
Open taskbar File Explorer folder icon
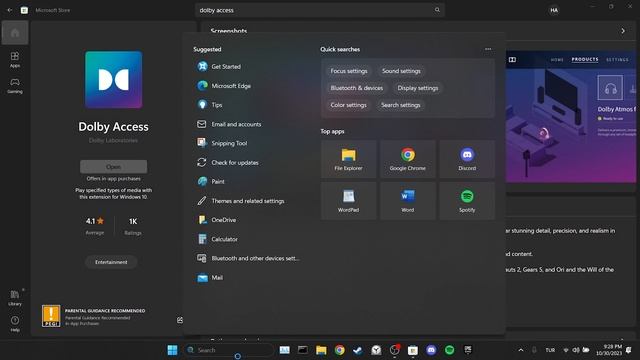[x=321, y=350]
